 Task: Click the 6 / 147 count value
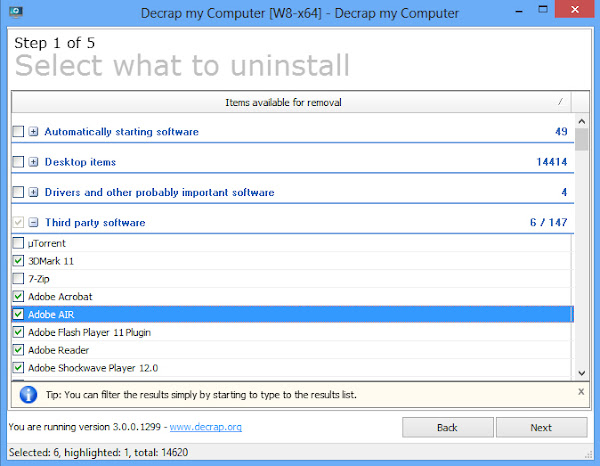point(548,222)
